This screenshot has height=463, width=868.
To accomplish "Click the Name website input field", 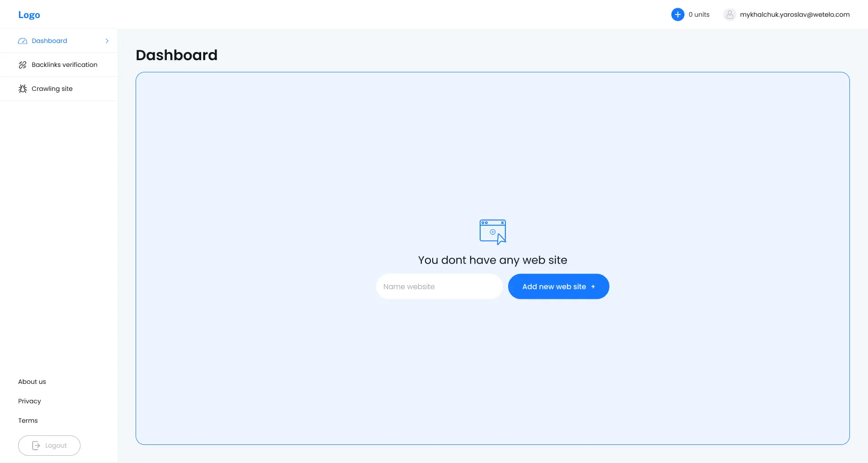I will 439,286.
